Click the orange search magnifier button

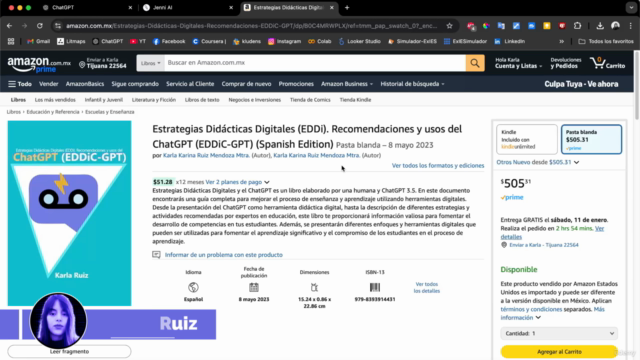[475, 63]
